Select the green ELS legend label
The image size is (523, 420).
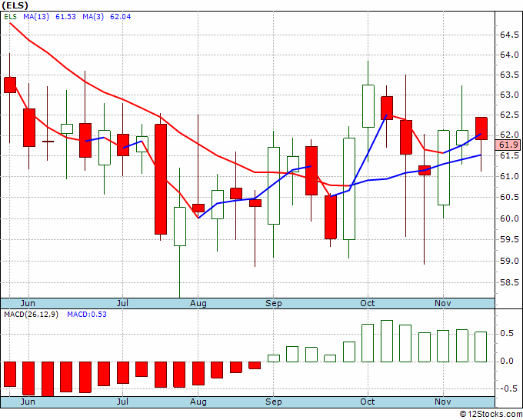pyautogui.click(x=10, y=17)
